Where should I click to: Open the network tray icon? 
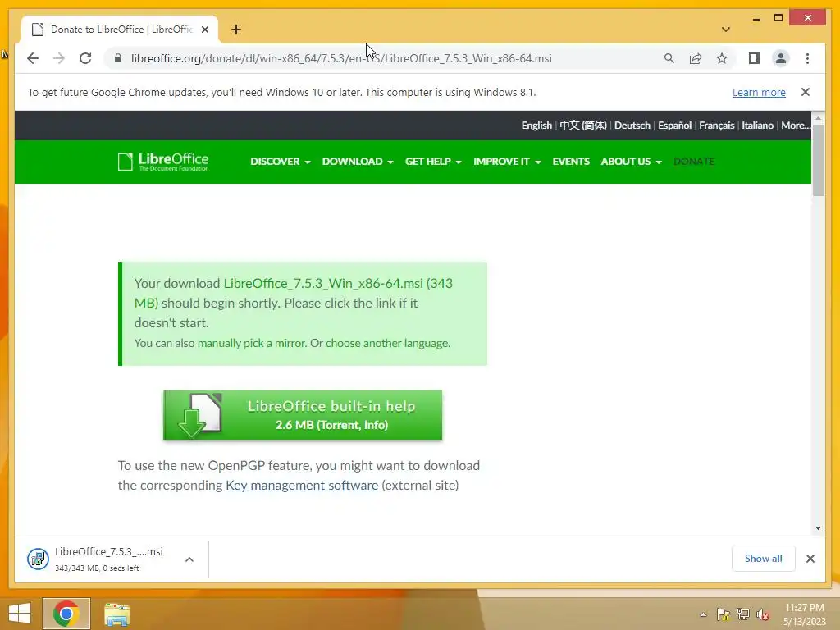click(x=743, y=614)
